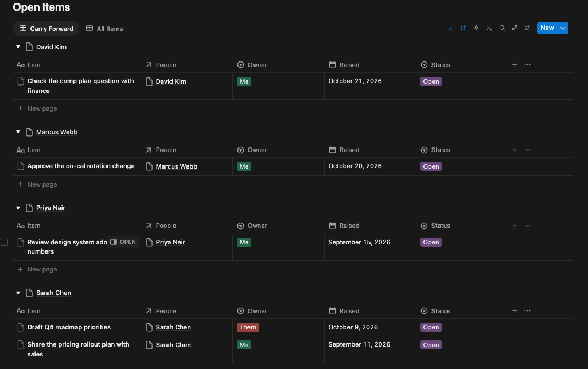The width and height of the screenshot is (588, 369).
Task: Add a property in Priya Nair group
Action: pyautogui.click(x=515, y=226)
